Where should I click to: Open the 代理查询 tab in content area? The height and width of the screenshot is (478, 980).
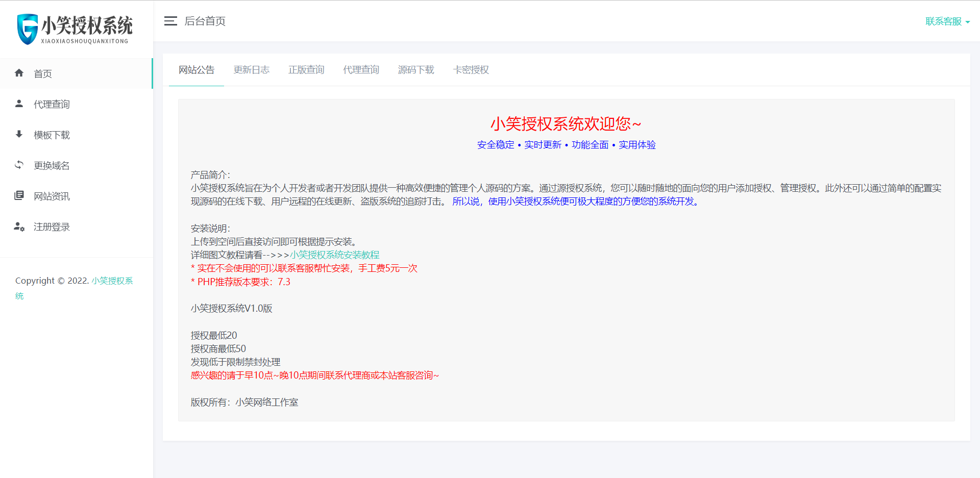coord(361,70)
